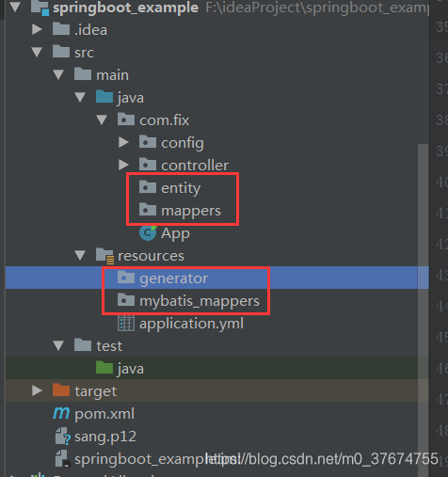Collapse the resources folder arrow

pyautogui.click(x=80, y=255)
